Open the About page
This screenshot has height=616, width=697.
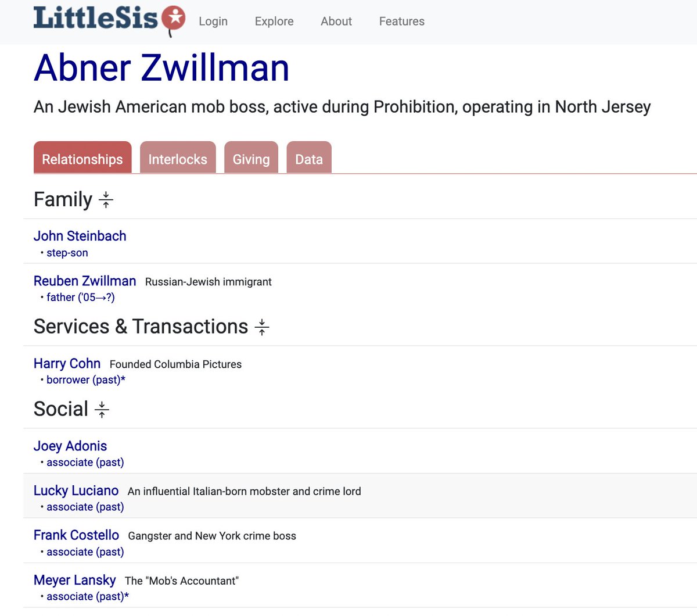[x=336, y=21]
